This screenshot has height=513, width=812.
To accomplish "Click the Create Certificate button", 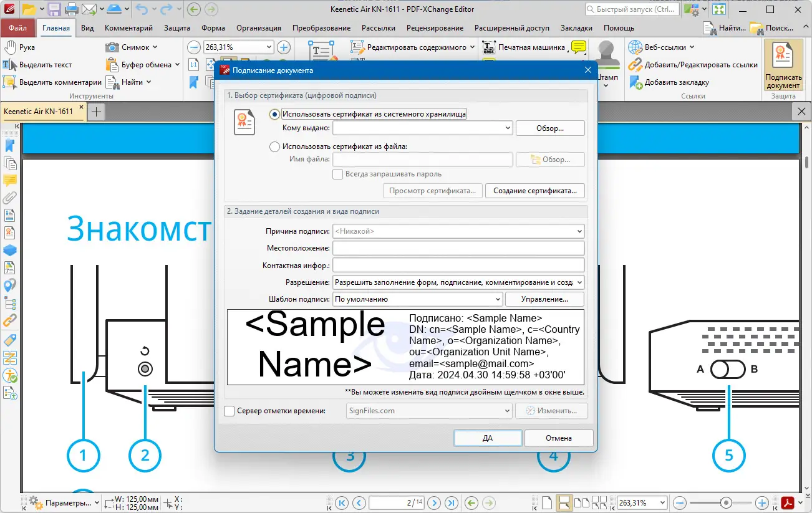I will [x=535, y=191].
